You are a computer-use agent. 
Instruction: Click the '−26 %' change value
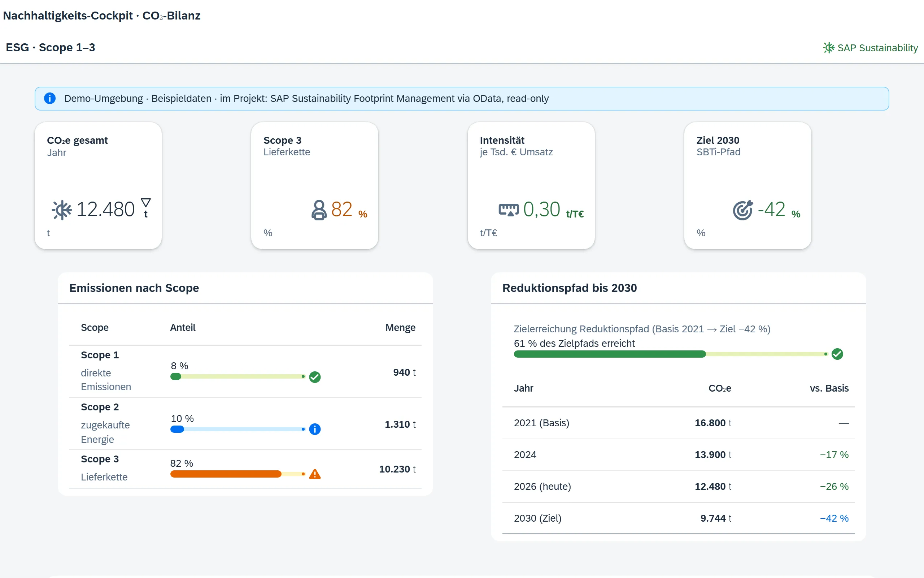click(x=834, y=487)
